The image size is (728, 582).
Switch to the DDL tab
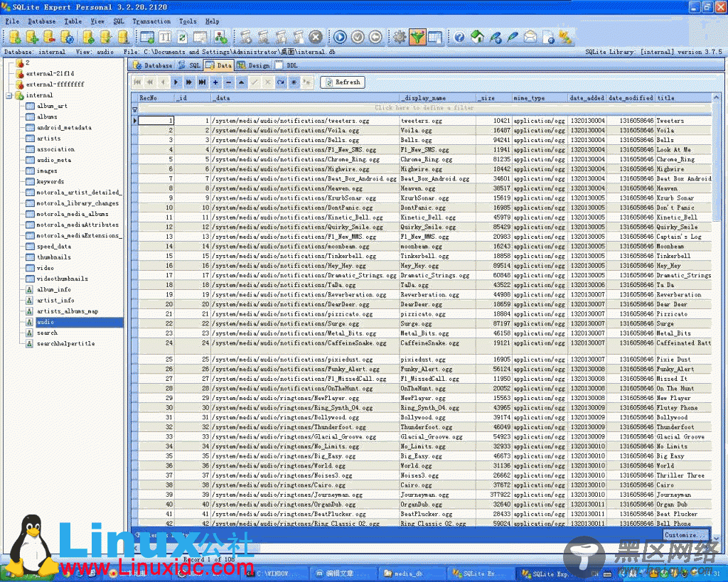tap(287, 65)
